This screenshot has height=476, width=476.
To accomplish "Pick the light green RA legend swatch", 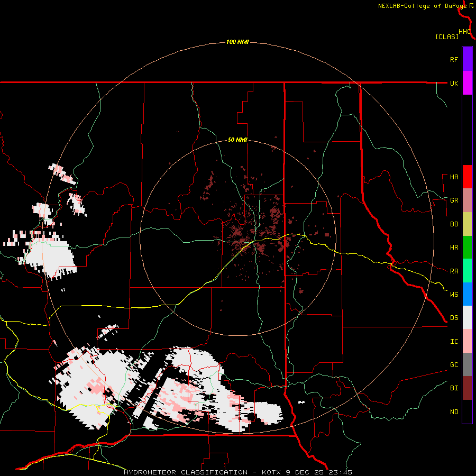I will 467,271.
